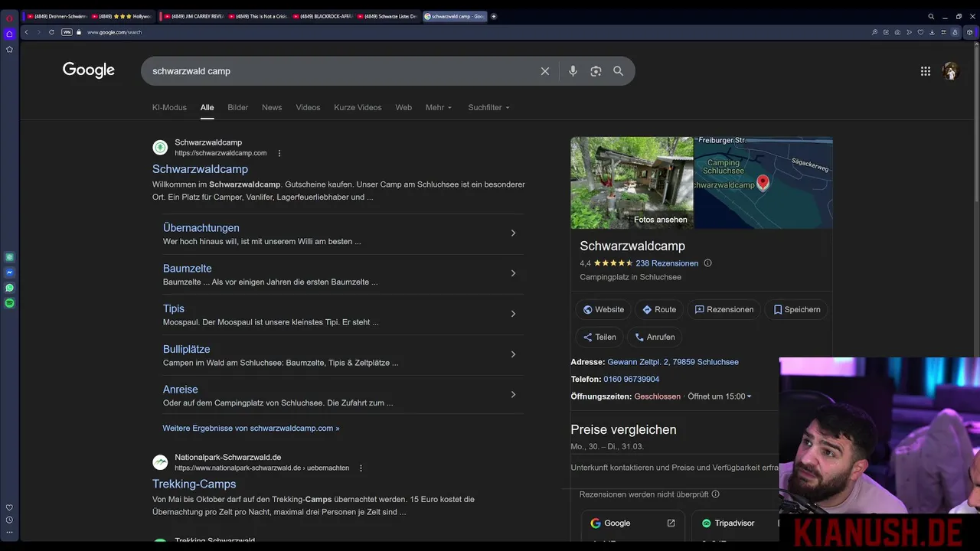Open Tipis sitelink chevron
This screenshot has height=551, width=980.
pyautogui.click(x=513, y=314)
